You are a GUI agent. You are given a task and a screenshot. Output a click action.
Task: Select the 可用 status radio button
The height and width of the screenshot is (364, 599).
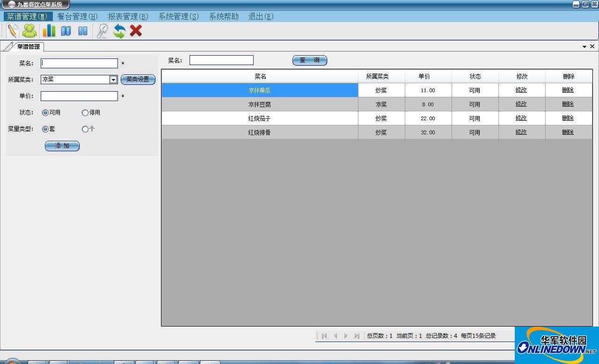(45, 113)
